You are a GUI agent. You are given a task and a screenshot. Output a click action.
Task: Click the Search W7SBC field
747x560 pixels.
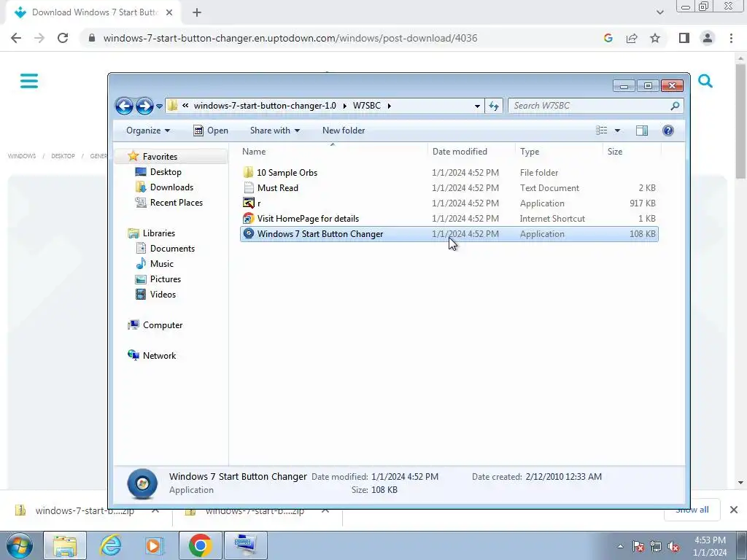pos(595,106)
